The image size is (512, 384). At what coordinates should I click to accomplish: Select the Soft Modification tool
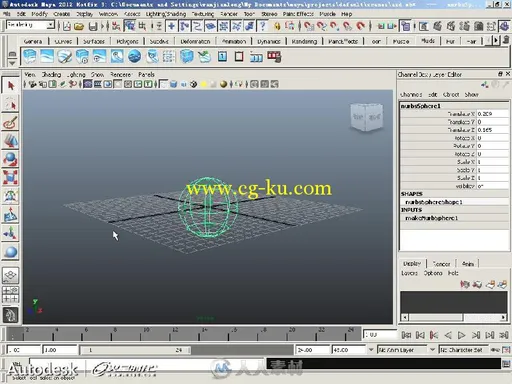(x=10, y=215)
